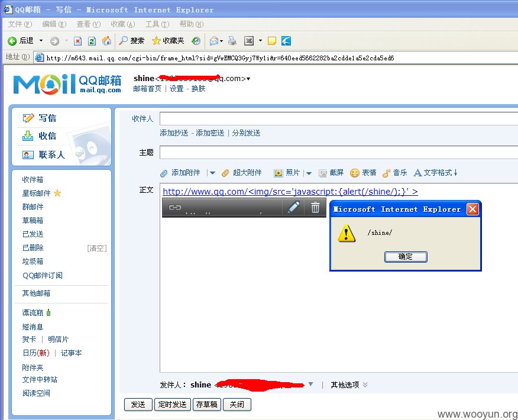This screenshot has height=420, width=518.
Task: Go back with the IE 后退 button
Action: (x=21, y=41)
